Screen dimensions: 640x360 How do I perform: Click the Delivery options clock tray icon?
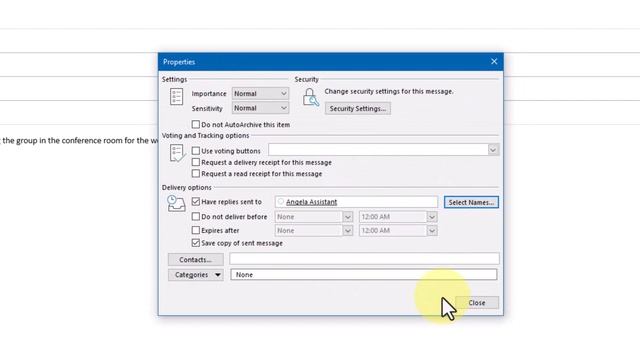[x=176, y=203]
